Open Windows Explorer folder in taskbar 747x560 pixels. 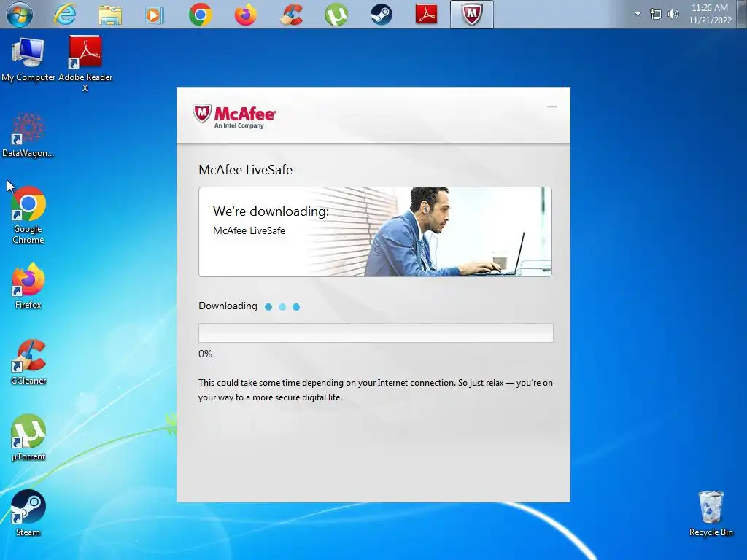pos(110,15)
